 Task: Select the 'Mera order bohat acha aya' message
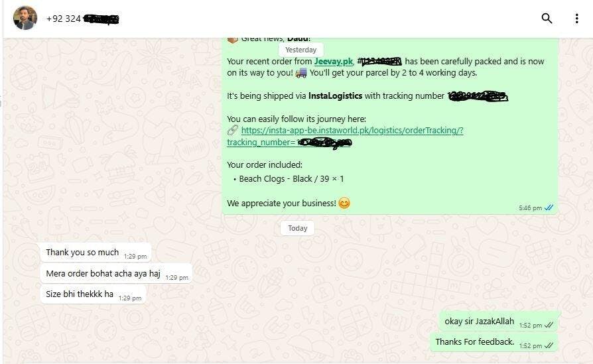116,274
